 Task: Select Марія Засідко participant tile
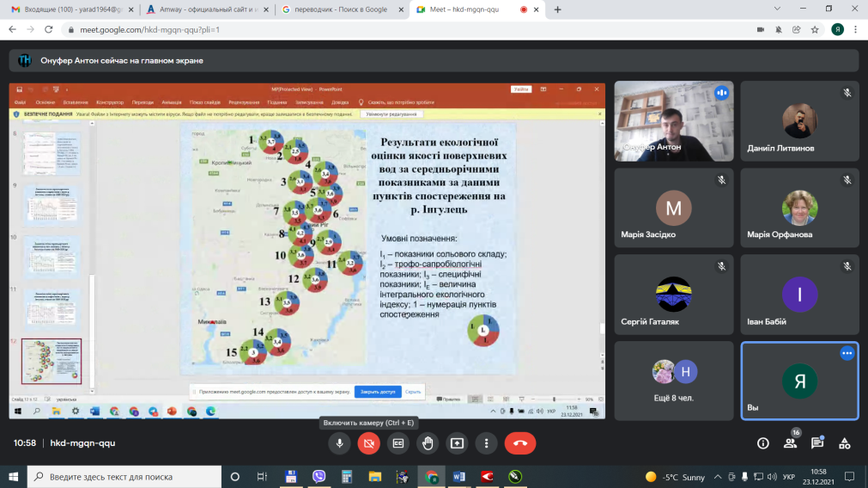click(674, 208)
